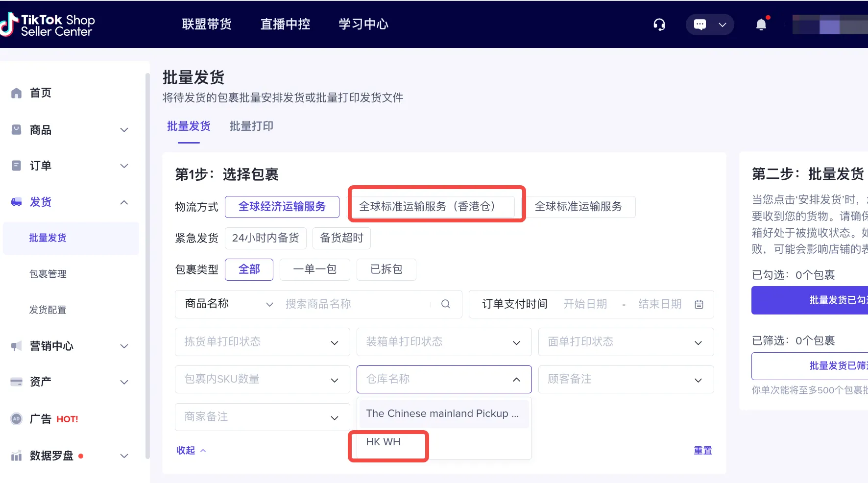
Task: Enable the 24小时内备货 urgent filter
Action: click(265, 238)
